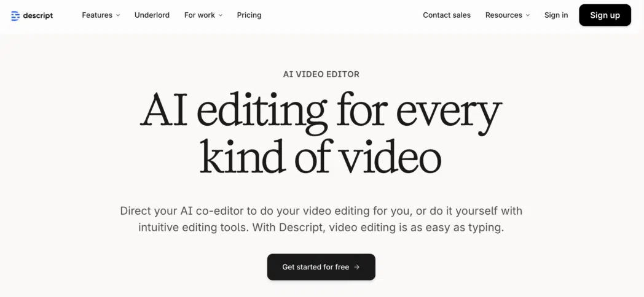Screen dimensions: 644x297
Task: Click the 'Direct your AI co-editor' paragraph
Action: [321, 220]
